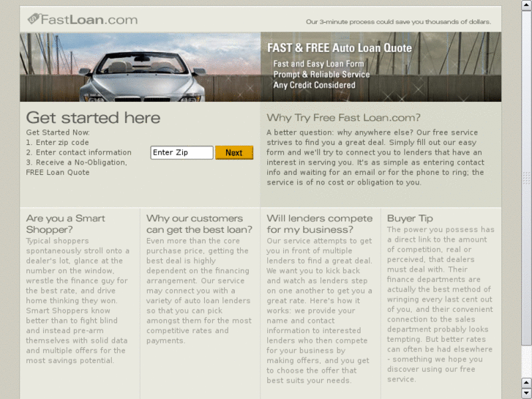532x399 pixels.
Task: Click the 'Any Credit Considered' banner line
Action: pos(314,85)
